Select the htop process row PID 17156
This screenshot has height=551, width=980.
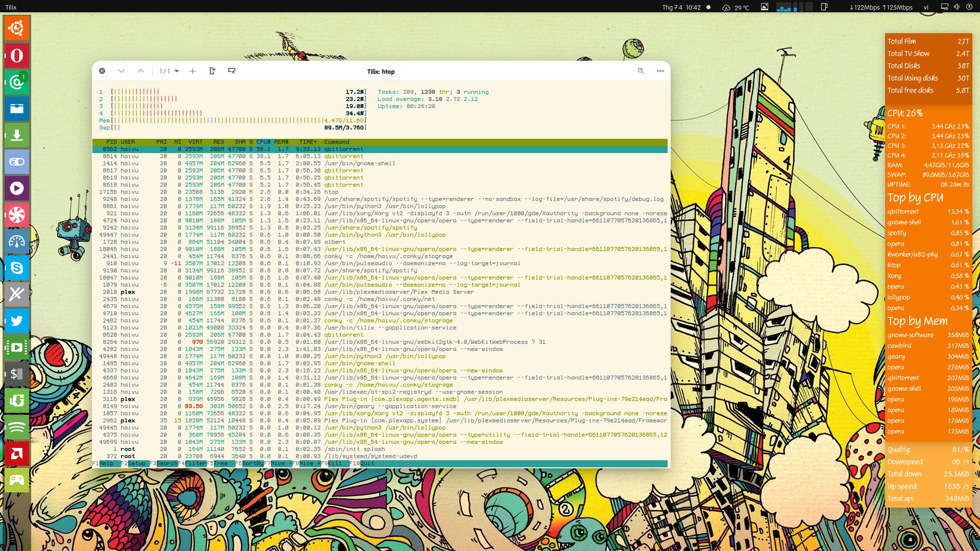pyautogui.click(x=380, y=192)
